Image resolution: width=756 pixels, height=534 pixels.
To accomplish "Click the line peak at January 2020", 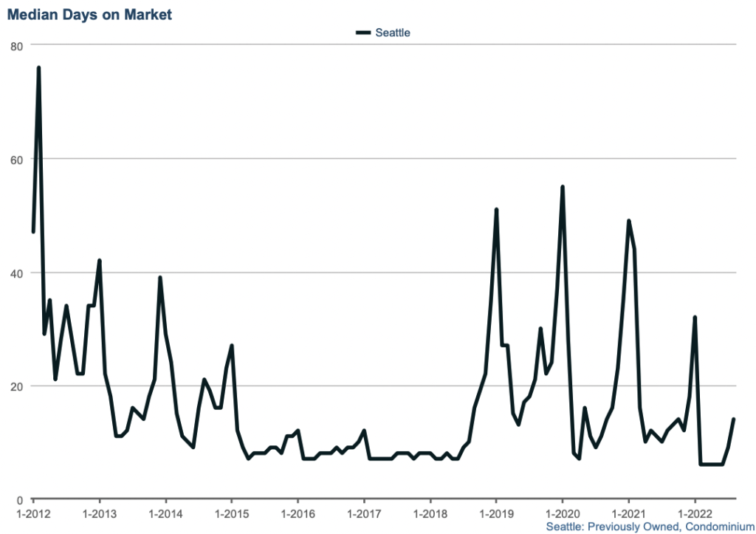I will click(x=563, y=187).
